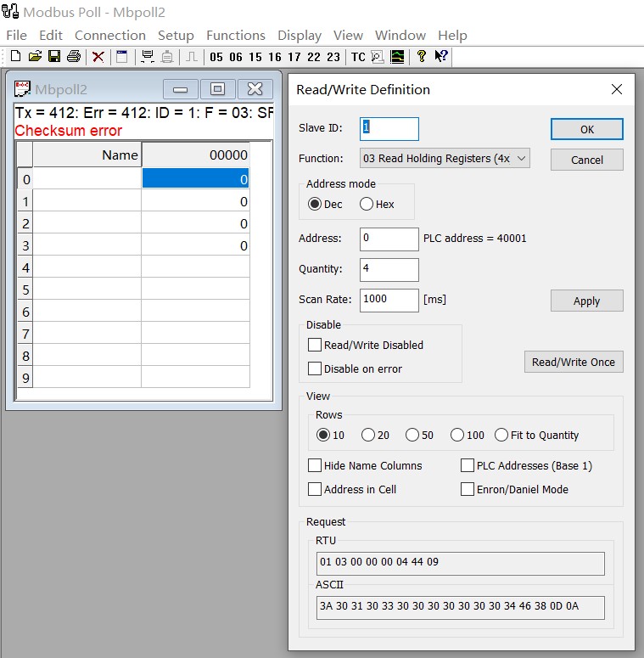Open the real-time chart icon
This screenshot has height=658, width=644.
tap(397, 57)
